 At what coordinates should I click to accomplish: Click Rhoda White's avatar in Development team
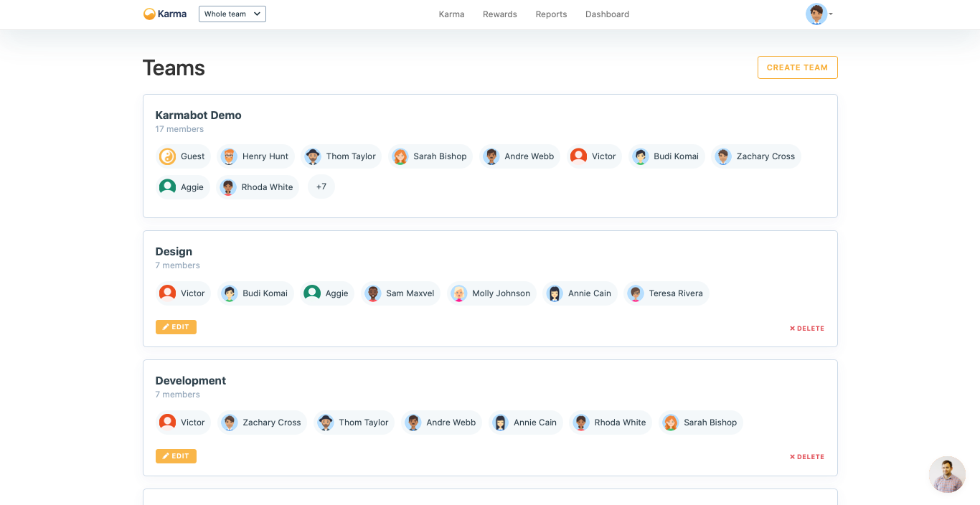581,422
